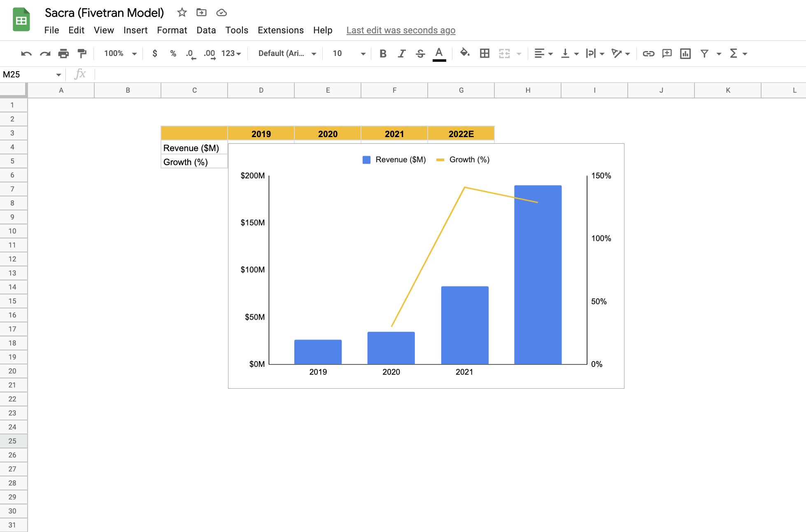The width and height of the screenshot is (806, 532).
Task: Open the File menu
Action: point(51,30)
